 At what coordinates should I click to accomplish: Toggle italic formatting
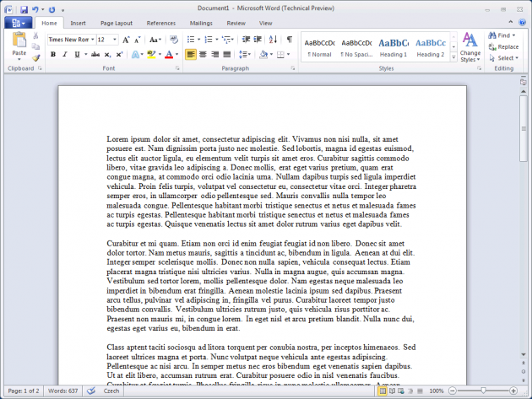65,54
